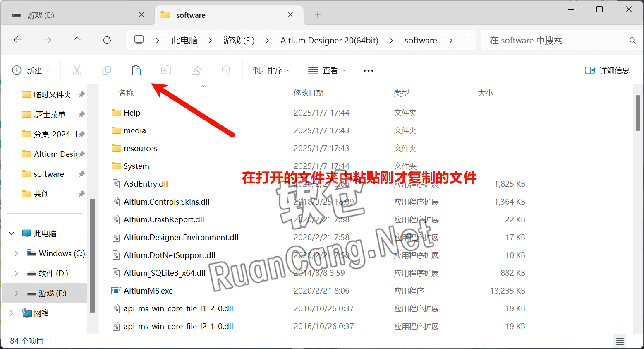Sort by 名称 column header
Screen dimensions: 644x349
(x=126, y=93)
